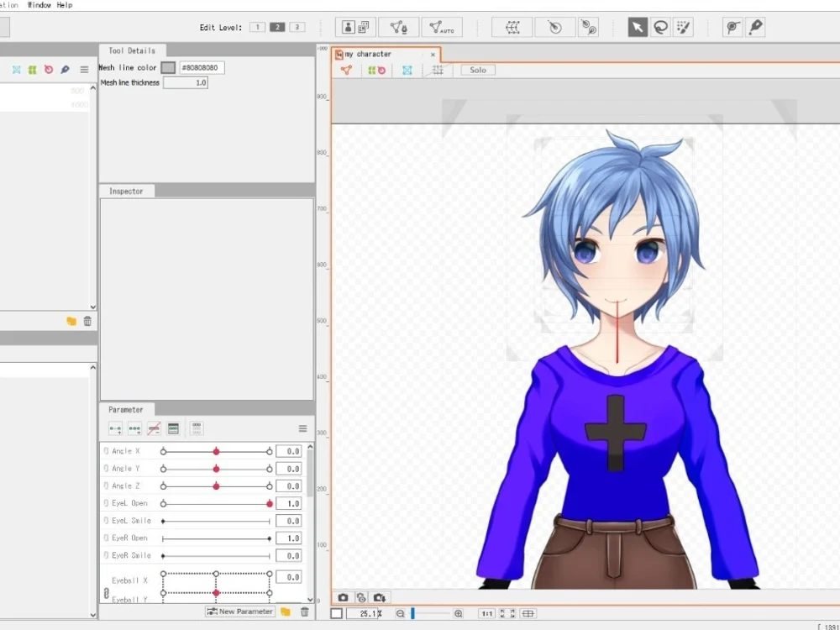Toggle Solo mode for the view

[477, 70]
